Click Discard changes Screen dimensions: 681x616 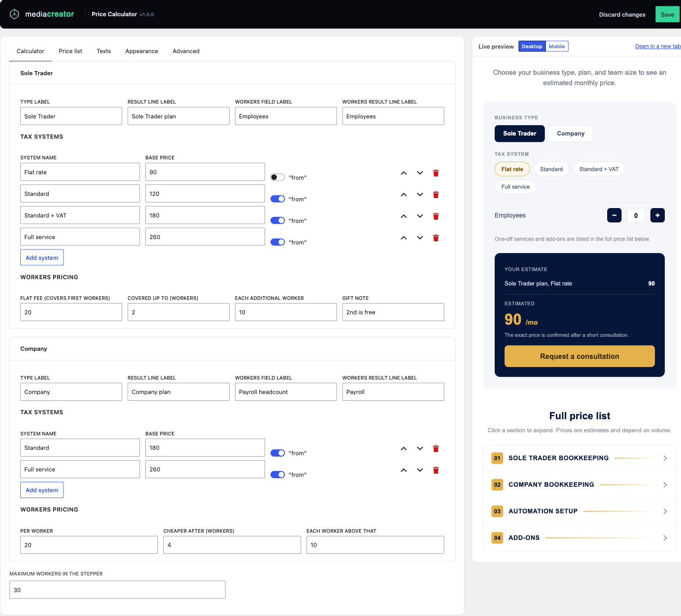tap(622, 14)
